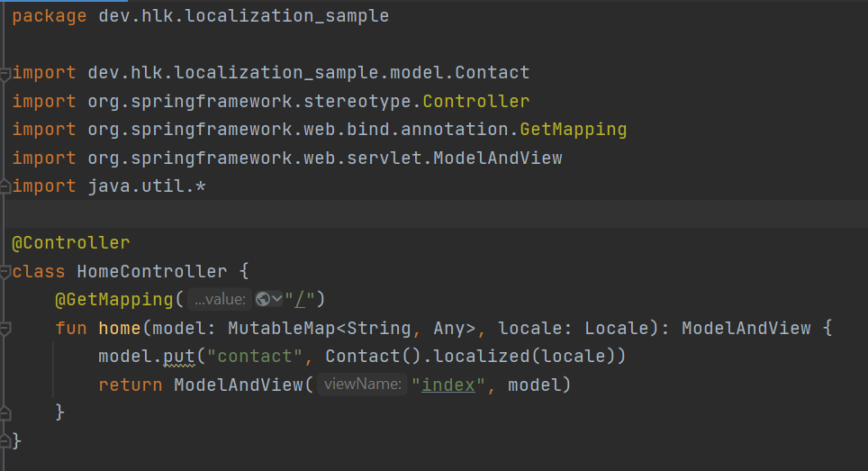
Task: Click the globe URL icon in GetMapping
Action: 263,300
